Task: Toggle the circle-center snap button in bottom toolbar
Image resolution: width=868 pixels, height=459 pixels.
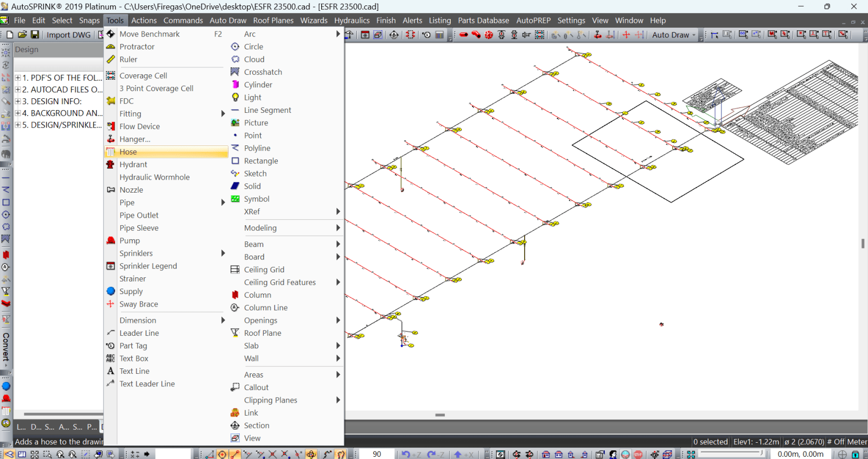Action: 222,455
